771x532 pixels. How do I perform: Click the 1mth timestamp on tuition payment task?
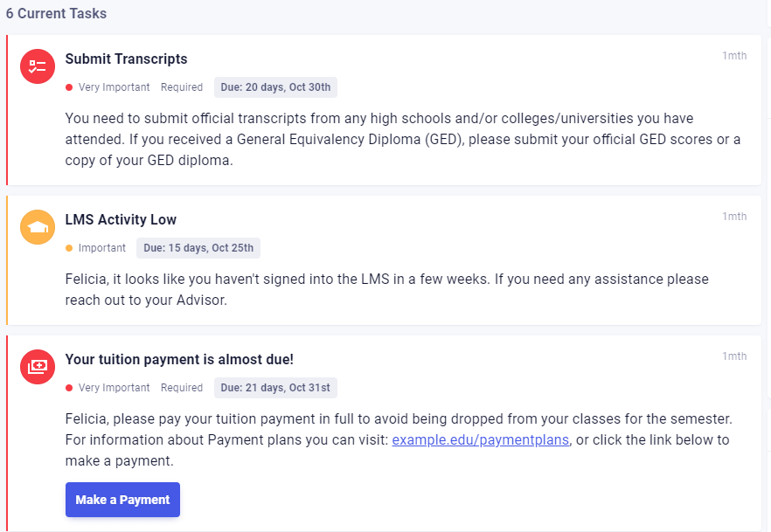pos(734,356)
